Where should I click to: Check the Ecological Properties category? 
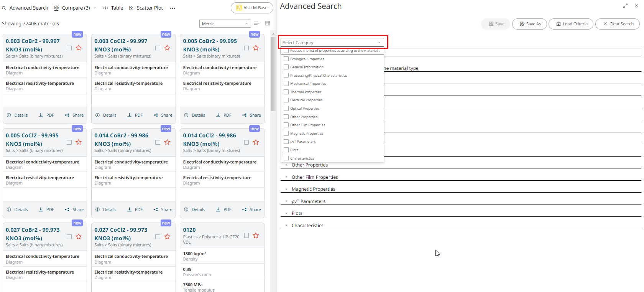[286, 59]
